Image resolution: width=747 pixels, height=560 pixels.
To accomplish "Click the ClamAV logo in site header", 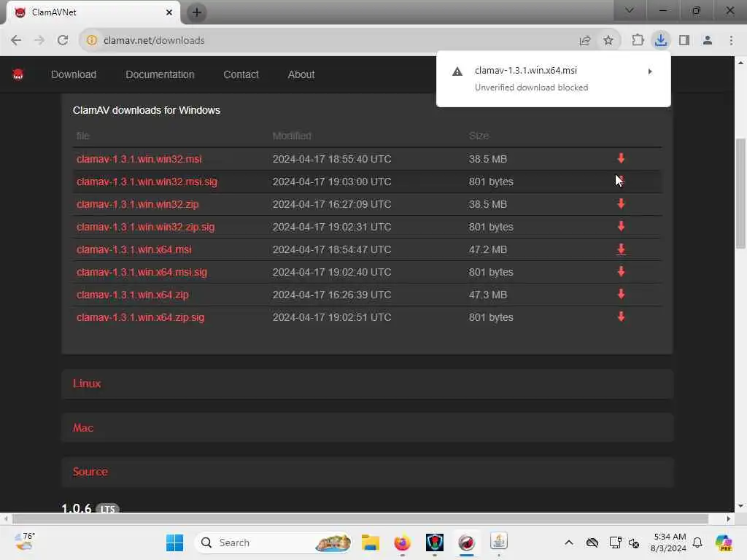I will point(18,74).
